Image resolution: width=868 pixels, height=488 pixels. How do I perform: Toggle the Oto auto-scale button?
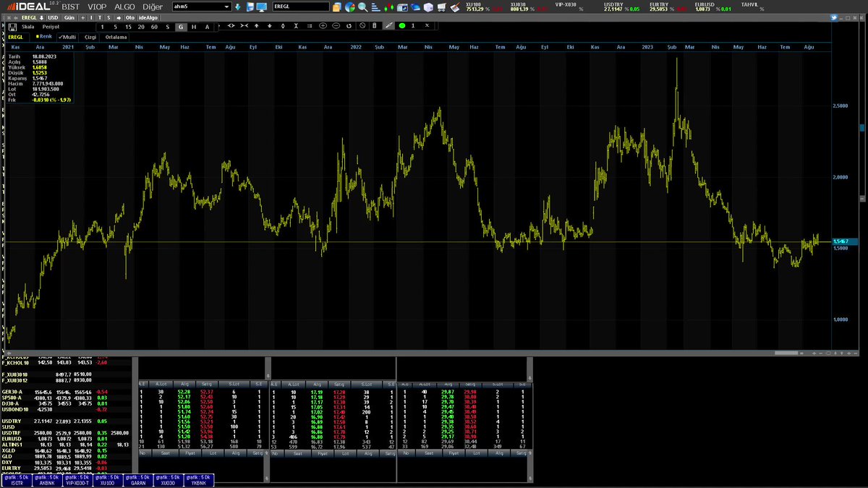[x=130, y=17]
